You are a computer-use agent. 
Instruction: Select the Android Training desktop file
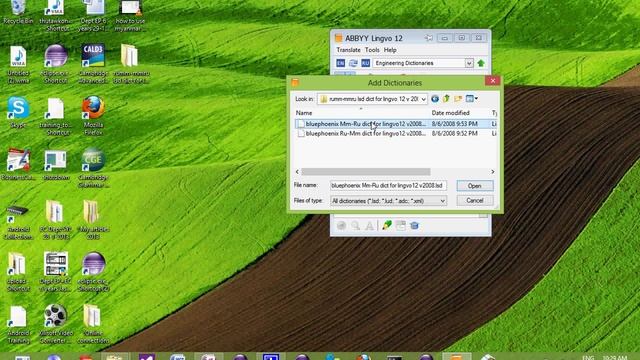18,324
